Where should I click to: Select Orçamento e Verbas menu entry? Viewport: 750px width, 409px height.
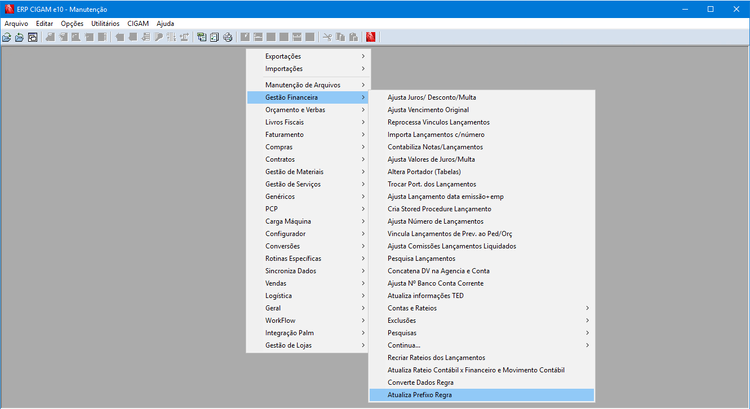(x=308, y=110)
